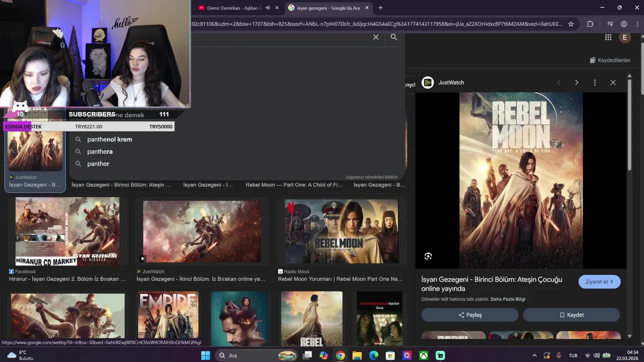Click İsyan Gezegeni - Birinci Bölüm: Ateşin caption
The width and height of the screenshot is (644, 362).
click(121, 185)
